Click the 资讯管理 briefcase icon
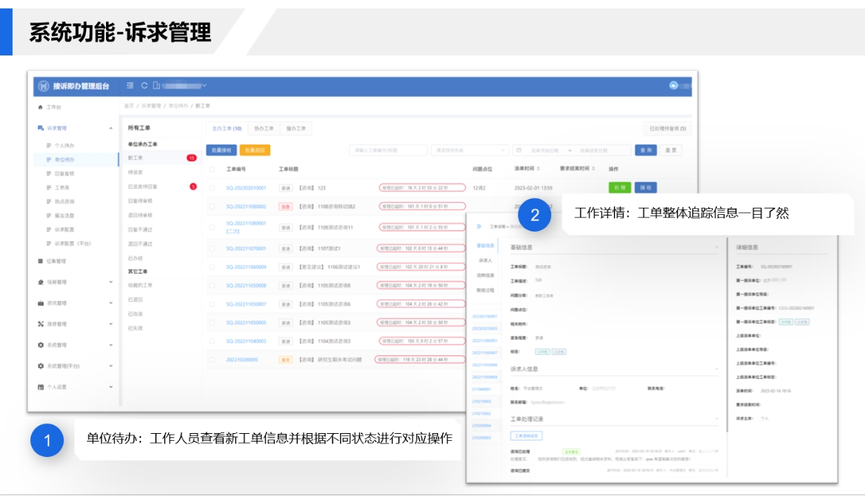The height and width of the screenshot is (504, 865). click(41, 303)
